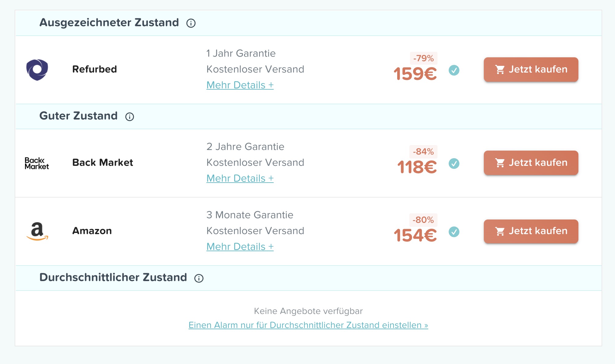Buy the Amazon offer with Jetzt kaufen
The image size is (615, 364).
click(531, 231)
